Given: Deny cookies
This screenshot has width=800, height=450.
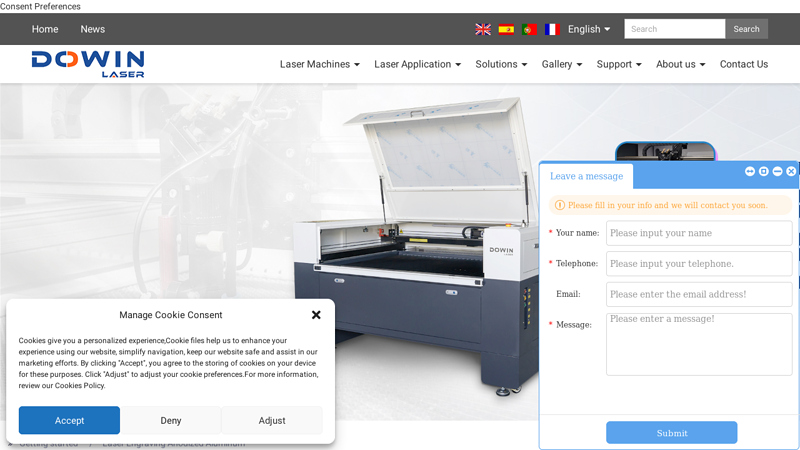Looking at the screenshot, I should pos(170,420).
